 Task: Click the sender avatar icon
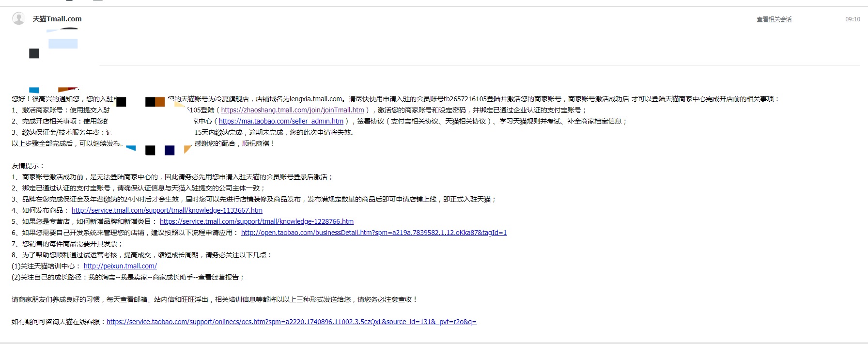18,18
